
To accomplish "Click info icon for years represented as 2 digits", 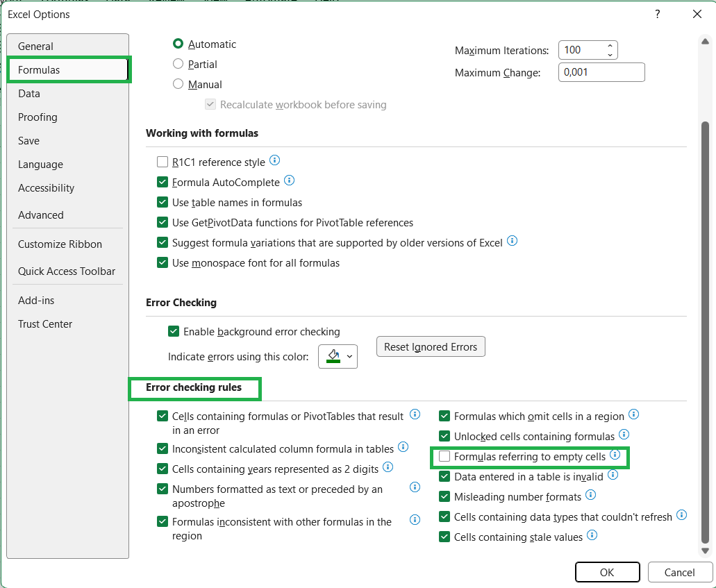I will coord(388,467).
